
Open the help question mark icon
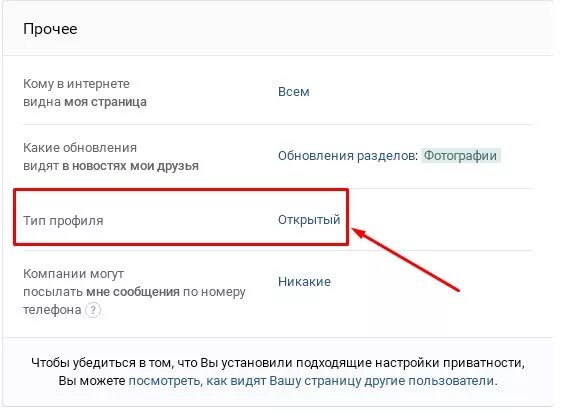click(93, 310)
